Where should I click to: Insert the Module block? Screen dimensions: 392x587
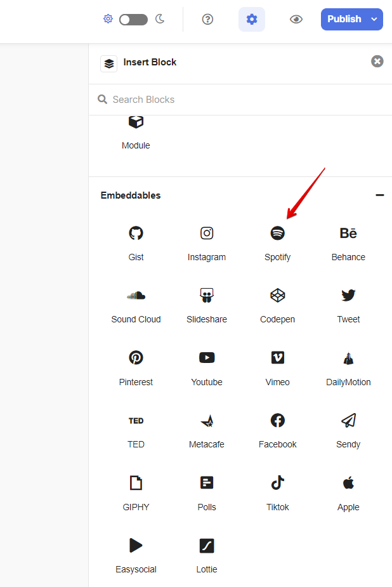[x=136, y=133]
